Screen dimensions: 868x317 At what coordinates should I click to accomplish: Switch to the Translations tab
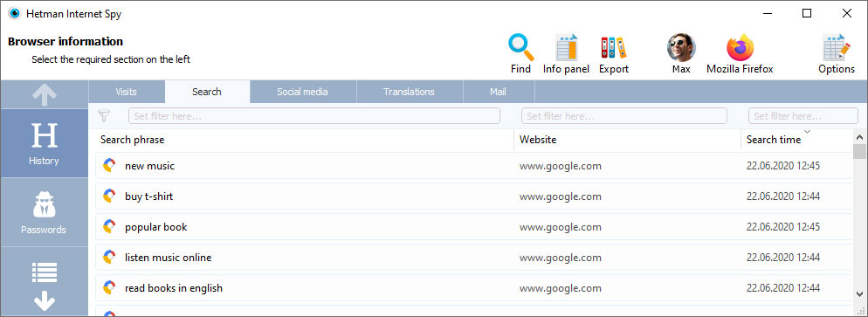pos(409,92)
